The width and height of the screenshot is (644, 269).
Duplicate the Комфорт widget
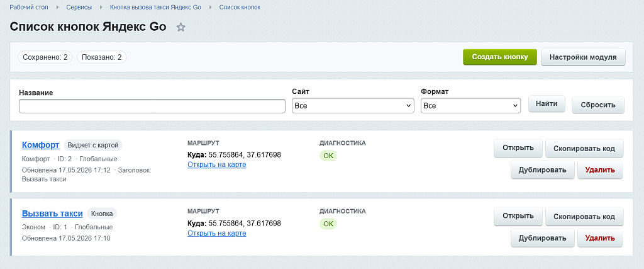pos(543,170)
